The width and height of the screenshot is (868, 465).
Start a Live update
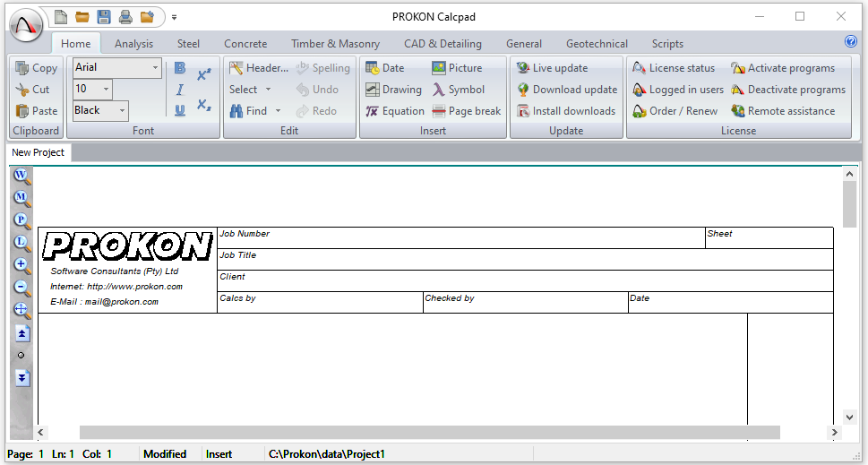tap(552, 68)
